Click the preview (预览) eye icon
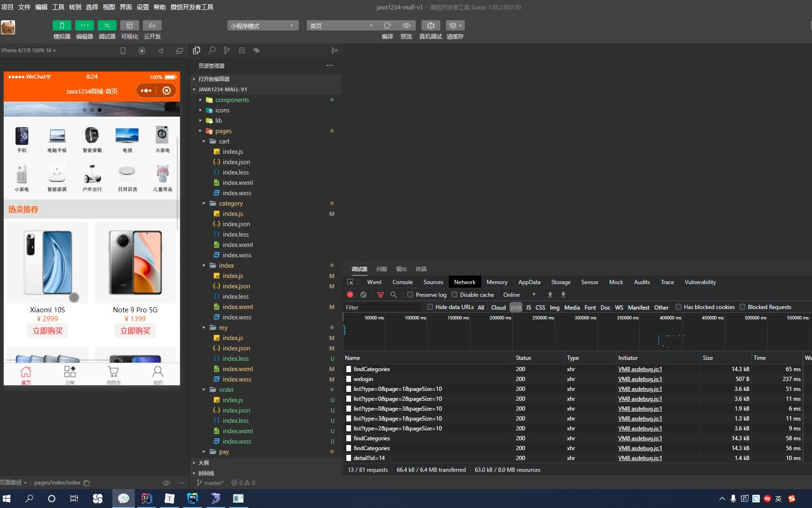Image resolution: width=812 pixels, height=508 pixels. click(x=406, y=25)
